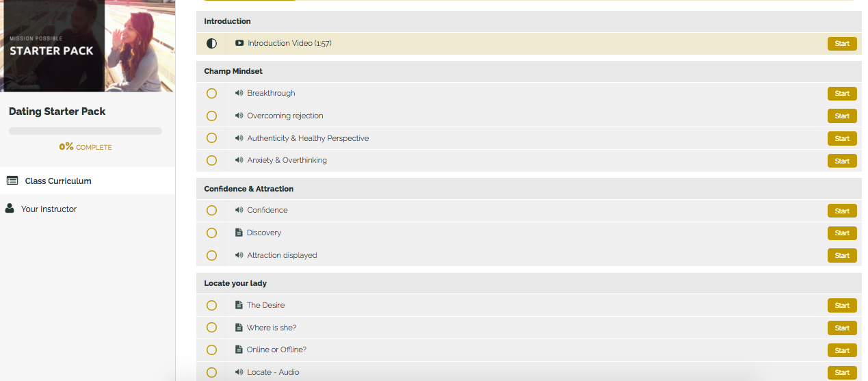This screenshot has height=381, width=868.
Task: Click the completion circle for Discovery
Action: tap(211, 233)
